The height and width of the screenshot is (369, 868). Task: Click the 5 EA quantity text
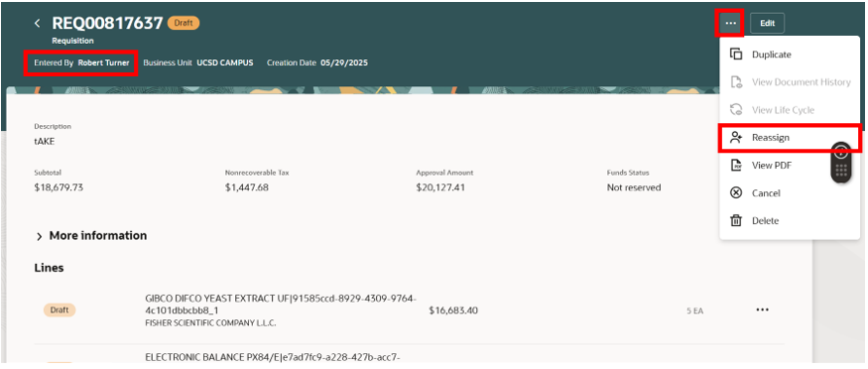[x=694, y=310]
